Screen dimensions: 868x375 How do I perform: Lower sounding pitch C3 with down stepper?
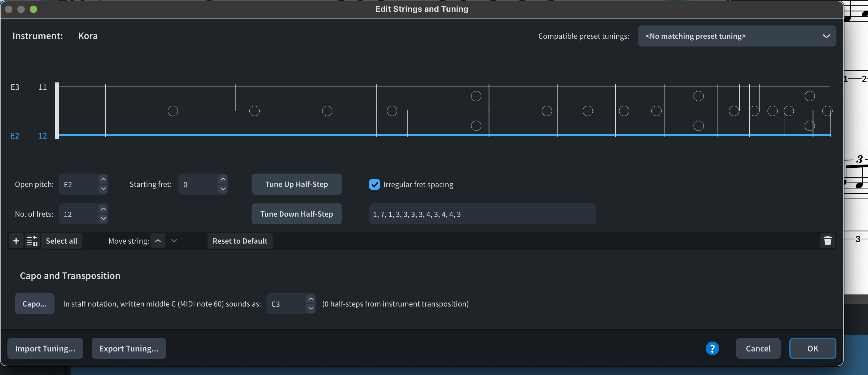coord(311,308)
